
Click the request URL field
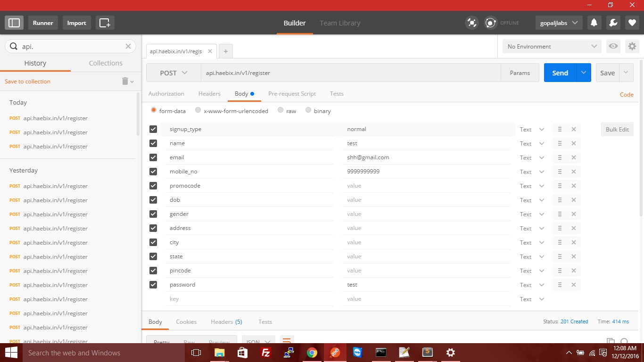[x=351, y=73]
